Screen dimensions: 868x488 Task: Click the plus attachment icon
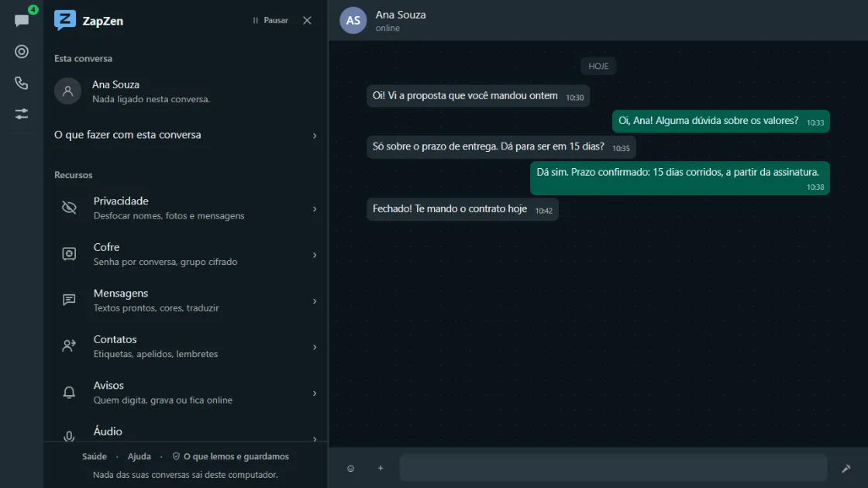tap(381, 468)
